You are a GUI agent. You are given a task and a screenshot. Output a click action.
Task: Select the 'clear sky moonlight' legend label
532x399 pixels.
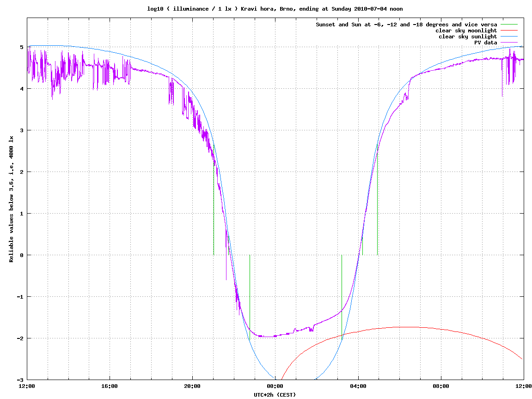[x=466, y=31]
